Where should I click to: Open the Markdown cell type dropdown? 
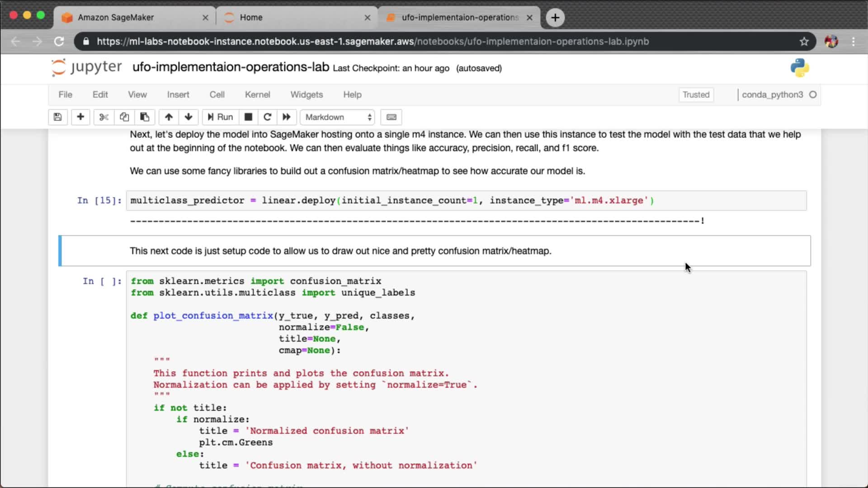(338, 117)
